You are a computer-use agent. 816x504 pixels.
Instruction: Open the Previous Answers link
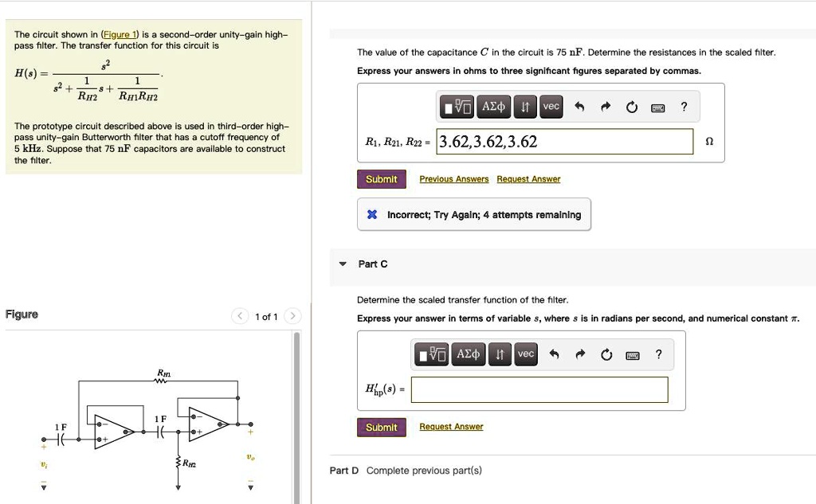tap(453, 178)
